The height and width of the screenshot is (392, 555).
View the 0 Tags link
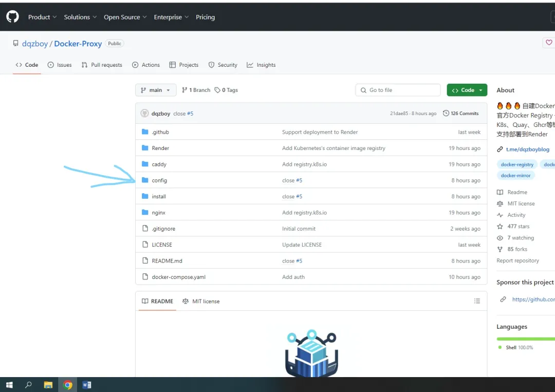tap(226, 90)
